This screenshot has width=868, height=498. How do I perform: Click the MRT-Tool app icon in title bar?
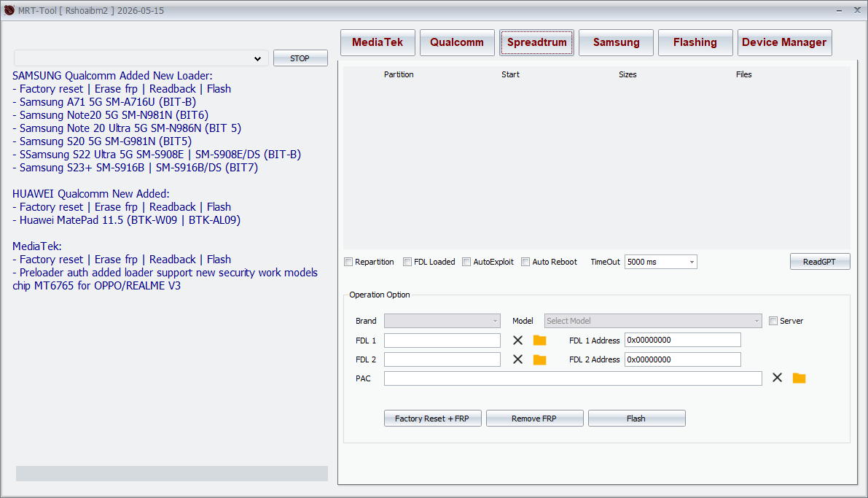tap(9, 10)
